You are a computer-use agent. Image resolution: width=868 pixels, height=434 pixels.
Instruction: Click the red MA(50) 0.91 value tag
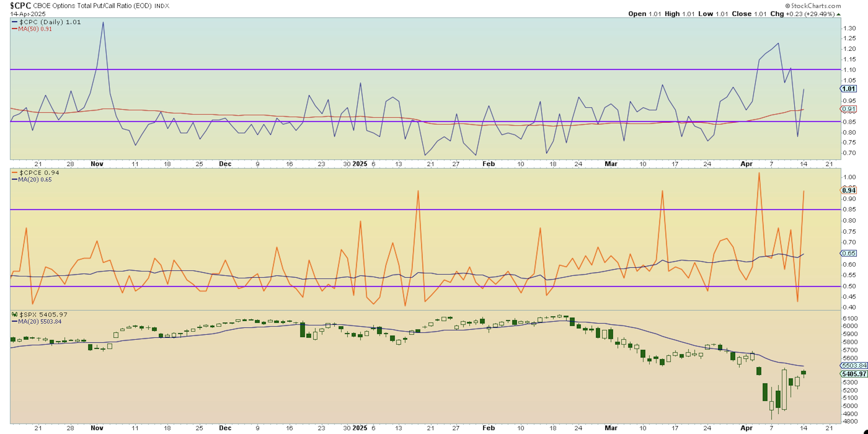849,109
